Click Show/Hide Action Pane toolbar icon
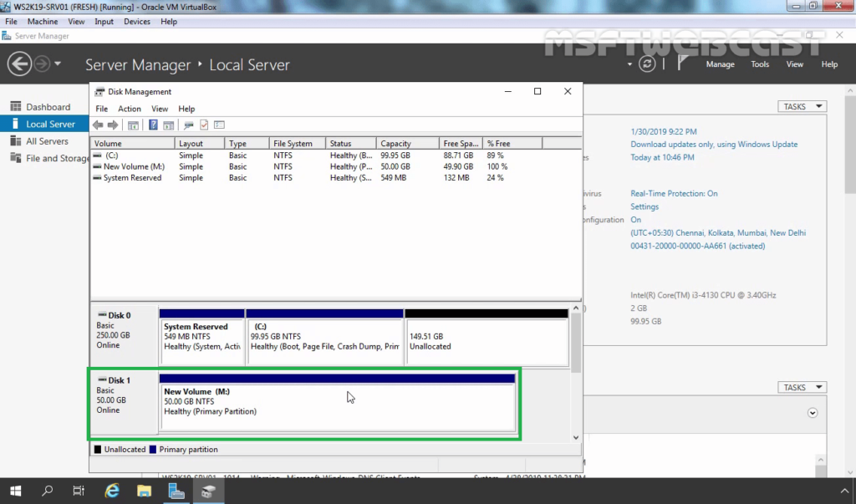Image resolution: width=856 pixels, height=504 pixels. 169,125
